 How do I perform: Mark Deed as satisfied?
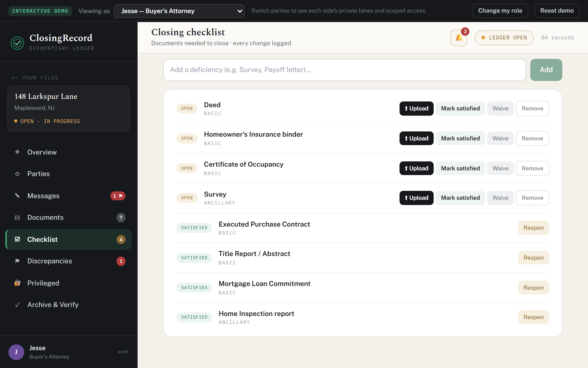tap(460, 109)
